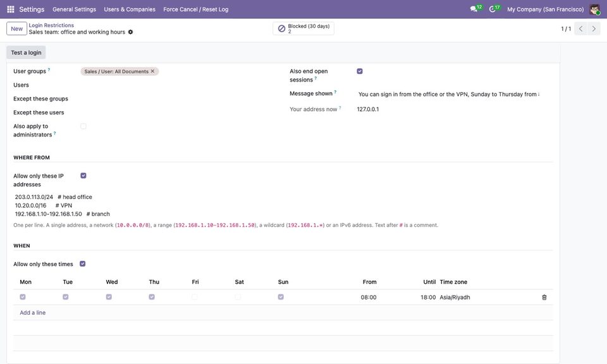Enable the Sat checkbox in the schedule row
The height and width of the screenshot is (364, 607).
[238, 297]
